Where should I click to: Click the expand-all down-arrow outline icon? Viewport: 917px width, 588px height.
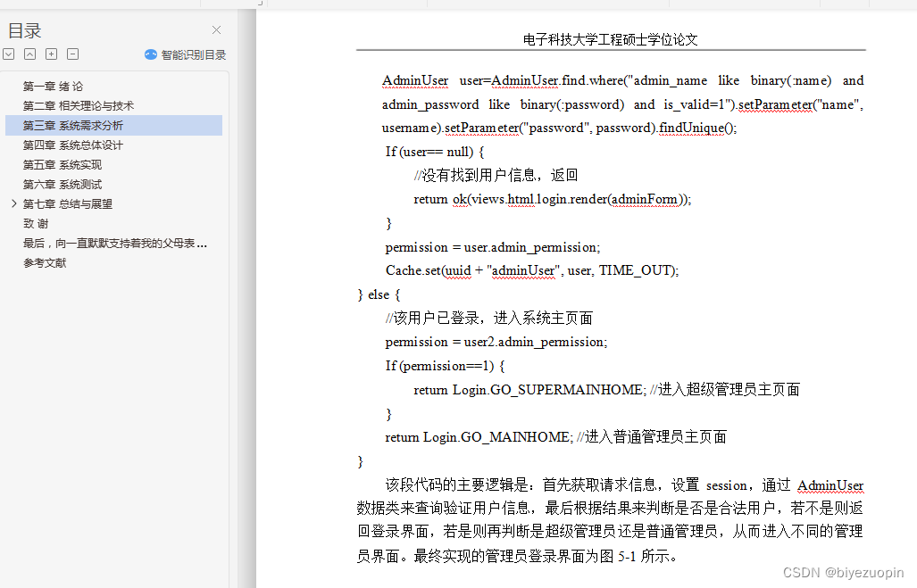pyautogui.click(x=9, y=54)
